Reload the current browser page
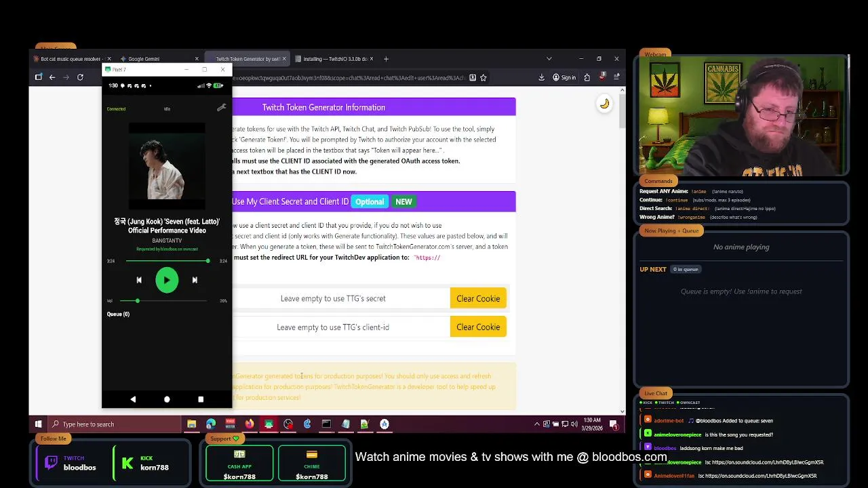This screenshot has height=488, width=868. click(80, 77)
